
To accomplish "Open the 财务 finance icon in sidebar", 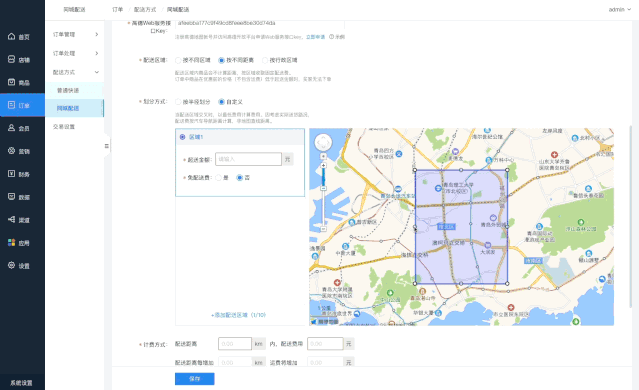I will click(x=11, y=174).
